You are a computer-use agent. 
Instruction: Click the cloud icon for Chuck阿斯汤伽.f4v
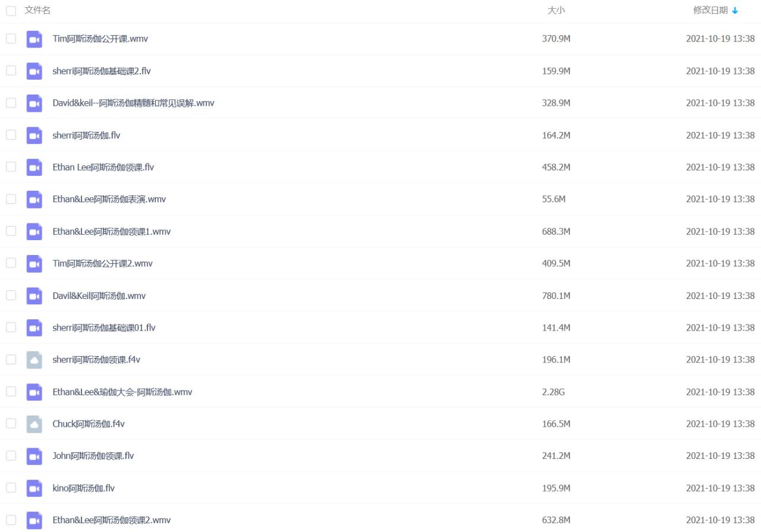34,424
